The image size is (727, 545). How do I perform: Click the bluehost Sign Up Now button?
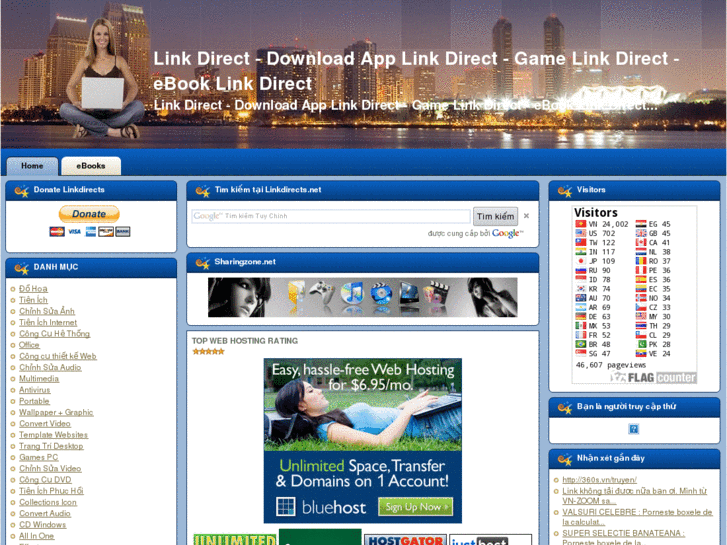pyautogui.click(x=415, y=507)
